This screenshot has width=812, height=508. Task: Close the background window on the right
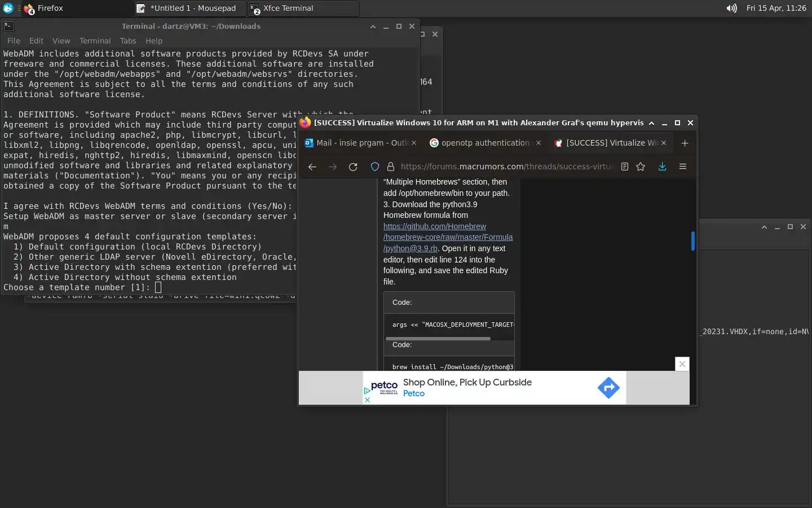(x=803, y=227)
